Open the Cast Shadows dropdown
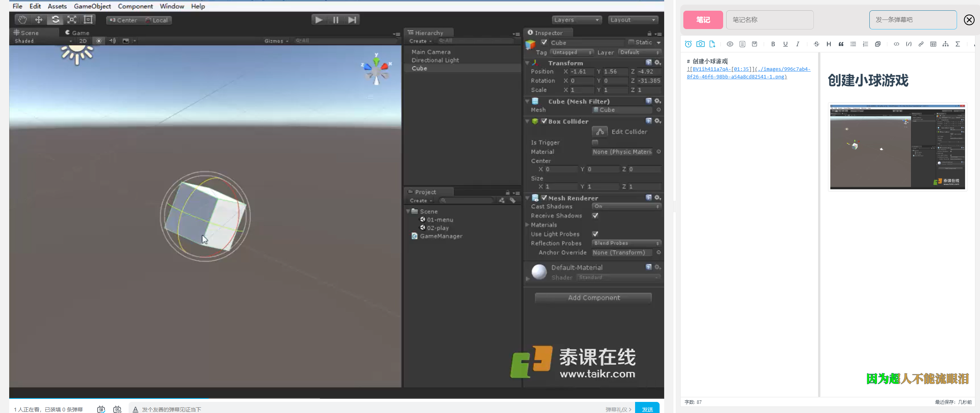980x413 pixels. pyautogui.click(x=626, y=206)
